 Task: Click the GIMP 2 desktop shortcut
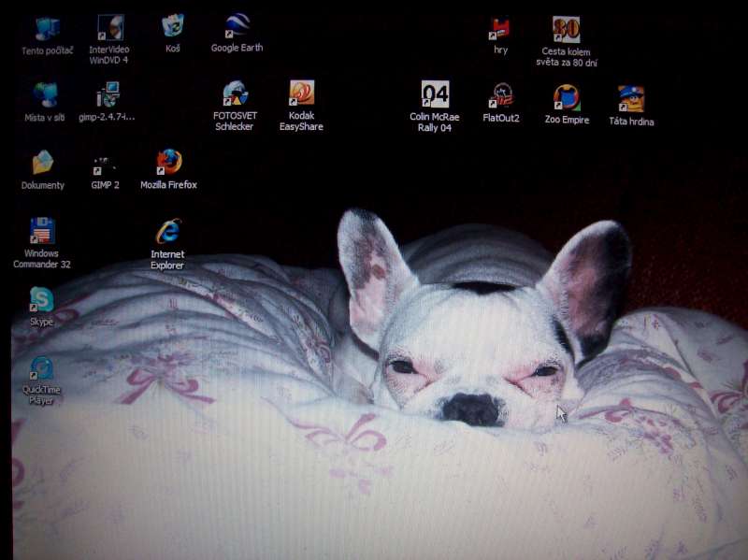tap(105, 165)
